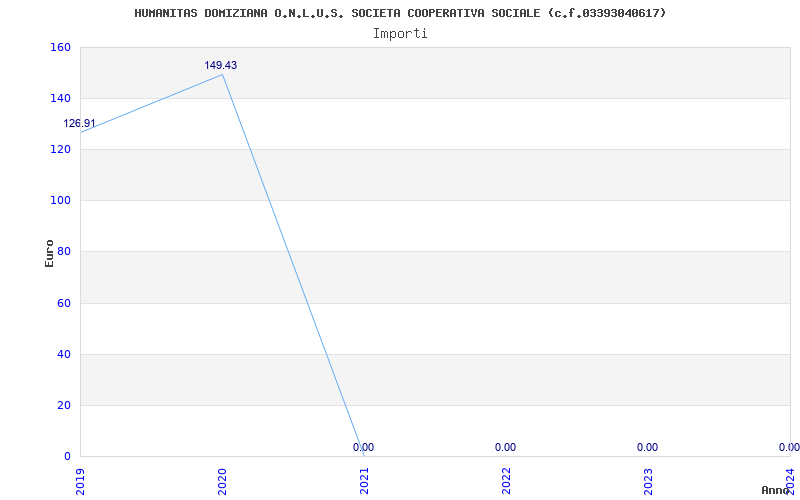Click the Anno x-axis title
800x500 pixels.
[775, 490]
